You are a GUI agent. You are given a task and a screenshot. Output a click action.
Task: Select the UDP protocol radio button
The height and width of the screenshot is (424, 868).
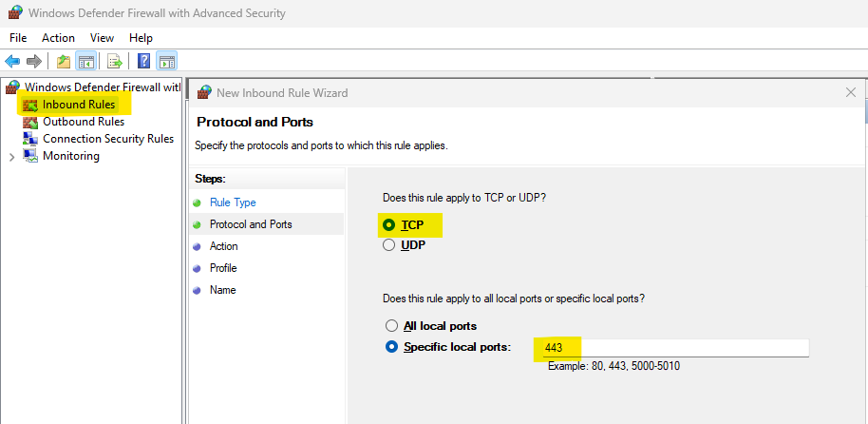388,245
